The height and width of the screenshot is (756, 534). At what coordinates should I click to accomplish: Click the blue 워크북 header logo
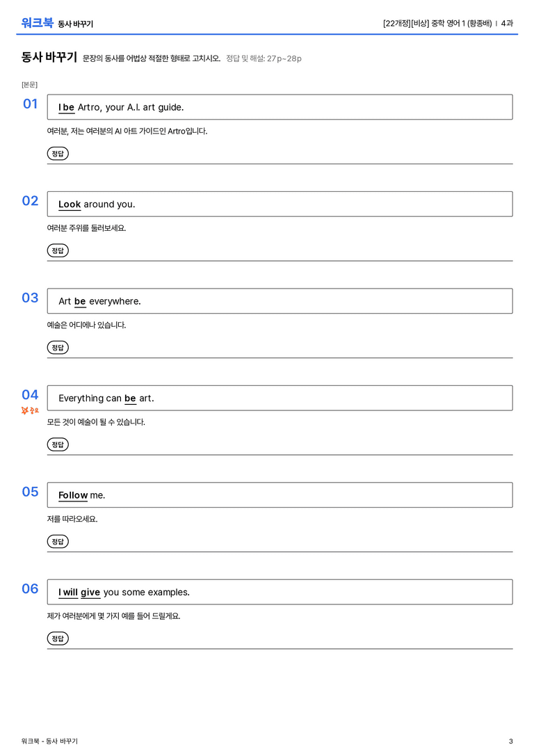[37, 23]
